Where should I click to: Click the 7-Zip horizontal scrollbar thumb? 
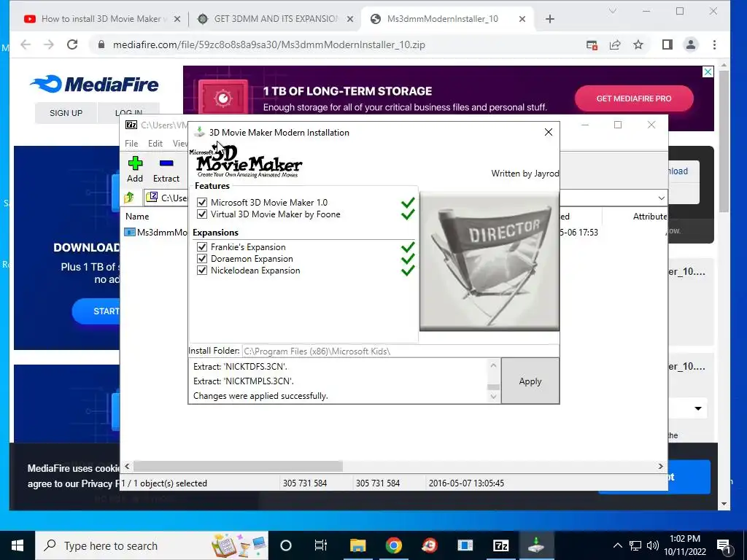[238, 466]
